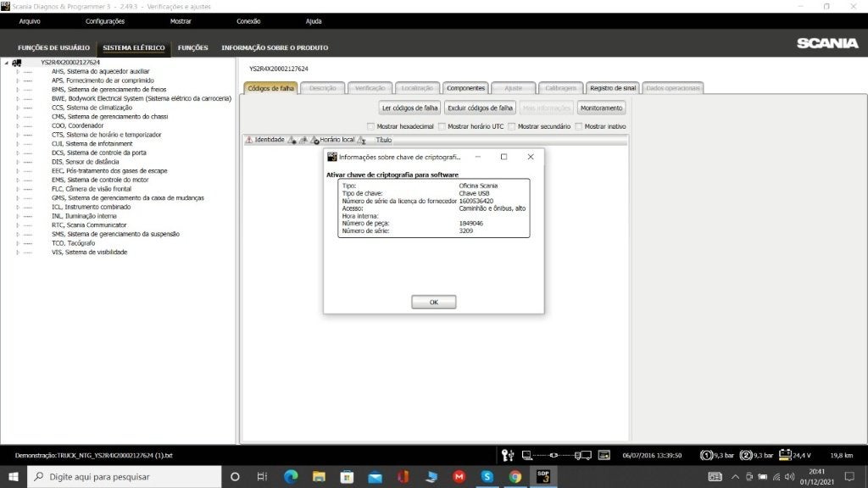Click Ler códigos de falha button
This screenshot has height=488, width=868.
(409, 108)
